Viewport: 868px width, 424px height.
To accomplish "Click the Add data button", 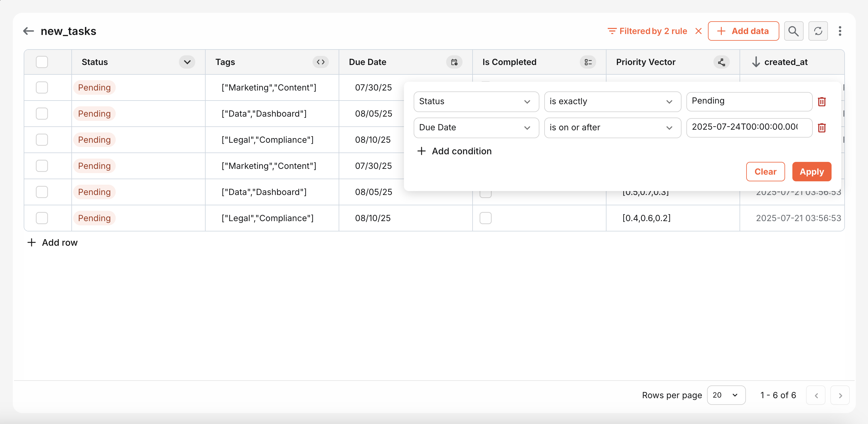I will coord(743,31).
